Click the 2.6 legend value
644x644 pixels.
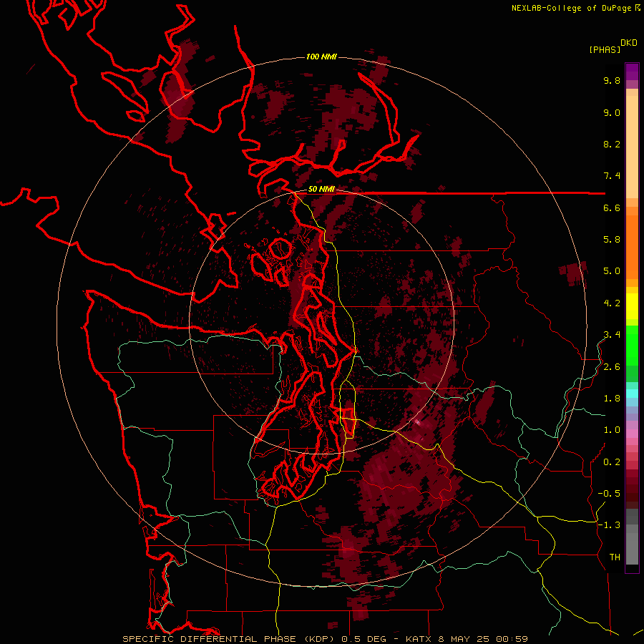coord(612,367)
